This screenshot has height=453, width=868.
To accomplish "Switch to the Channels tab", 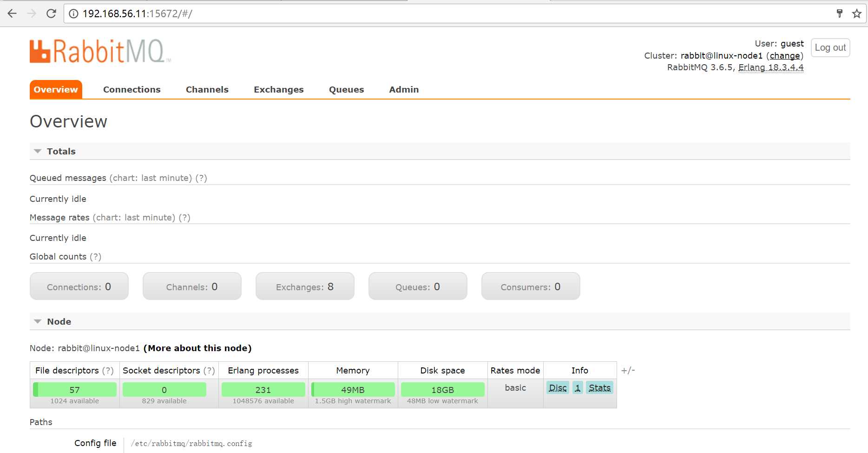I will click(207, 89).
